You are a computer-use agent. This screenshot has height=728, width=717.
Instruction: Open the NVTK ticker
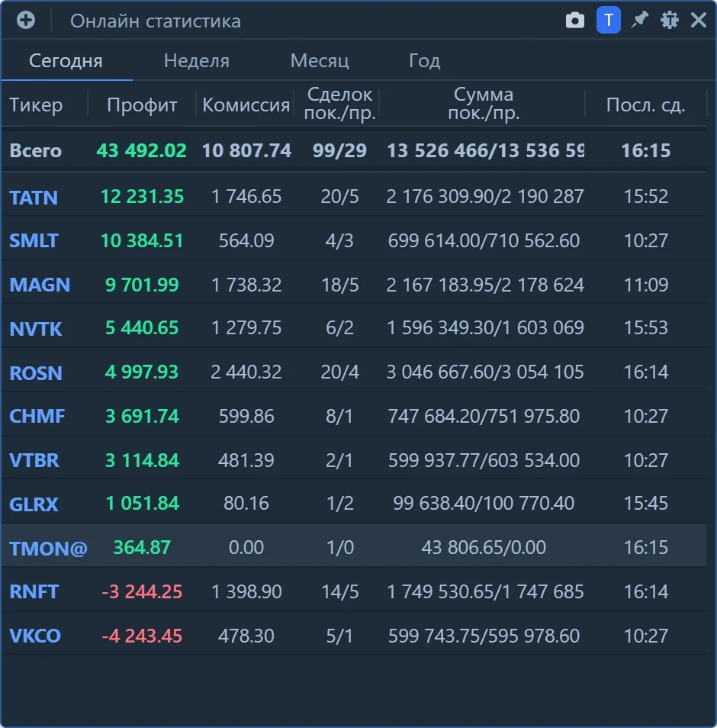[36, 329]
